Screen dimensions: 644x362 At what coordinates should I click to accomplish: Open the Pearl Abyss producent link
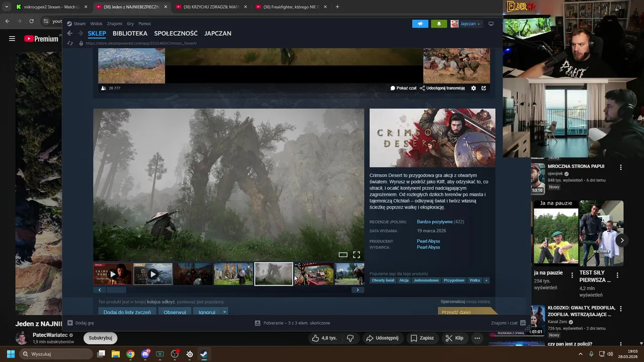coord(428,241)
